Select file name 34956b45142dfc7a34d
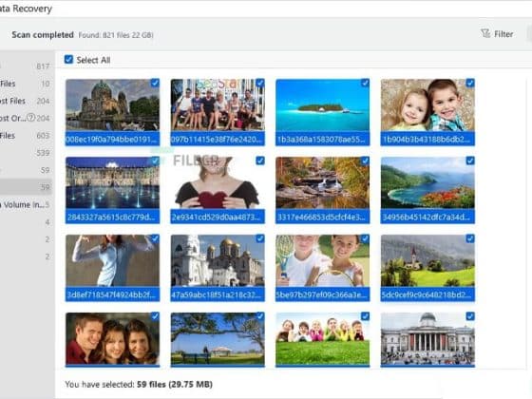Viewport: 532px width, 399px height. click(x=427, y=217)
